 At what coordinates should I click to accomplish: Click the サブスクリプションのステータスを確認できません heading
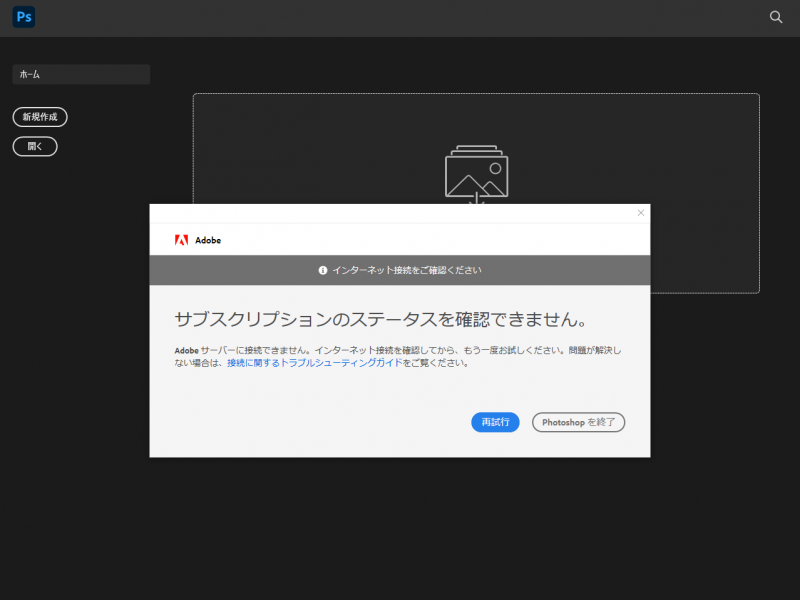point(381,319)
